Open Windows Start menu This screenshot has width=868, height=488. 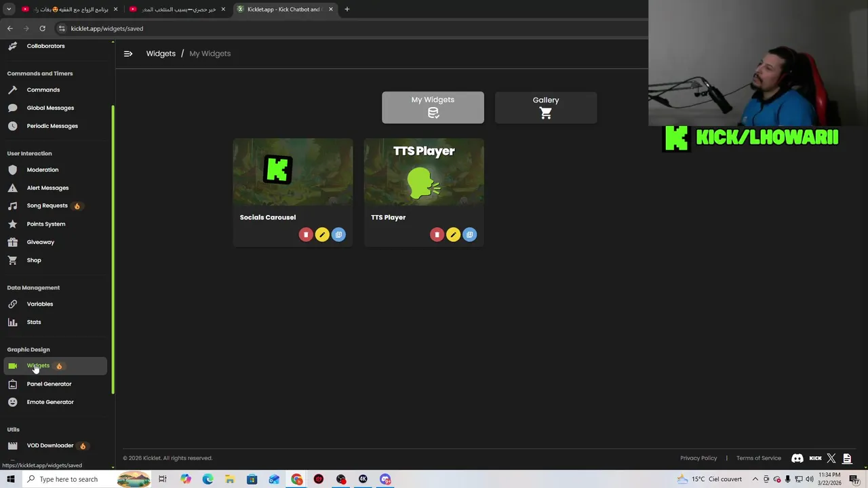[10, 479]
